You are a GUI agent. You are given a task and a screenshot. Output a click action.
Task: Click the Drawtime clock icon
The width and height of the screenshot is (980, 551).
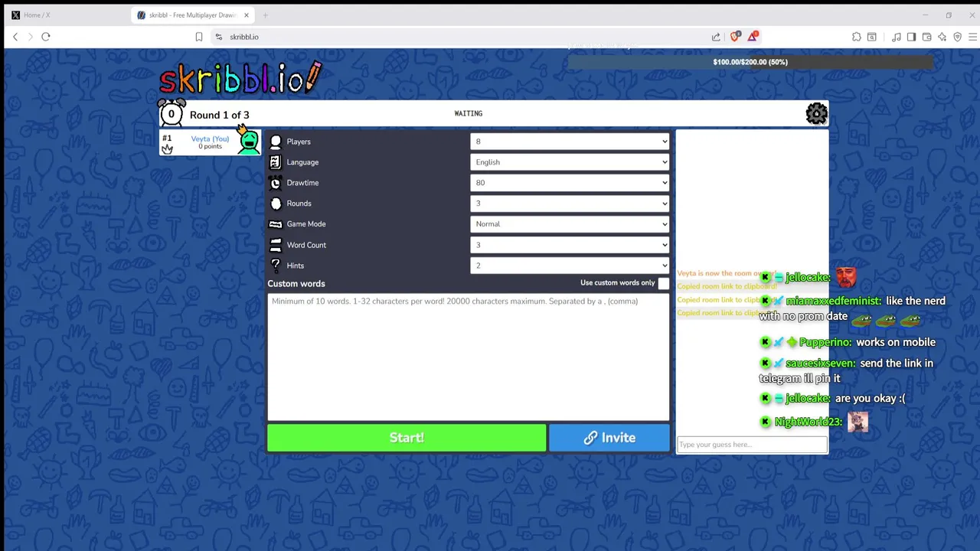coord(276,183)
